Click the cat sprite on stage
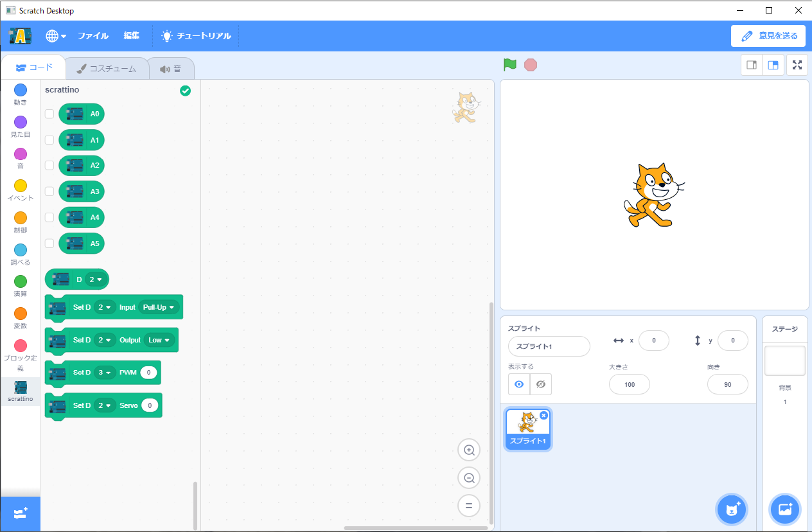812x532 pixels. pos(654,195)
